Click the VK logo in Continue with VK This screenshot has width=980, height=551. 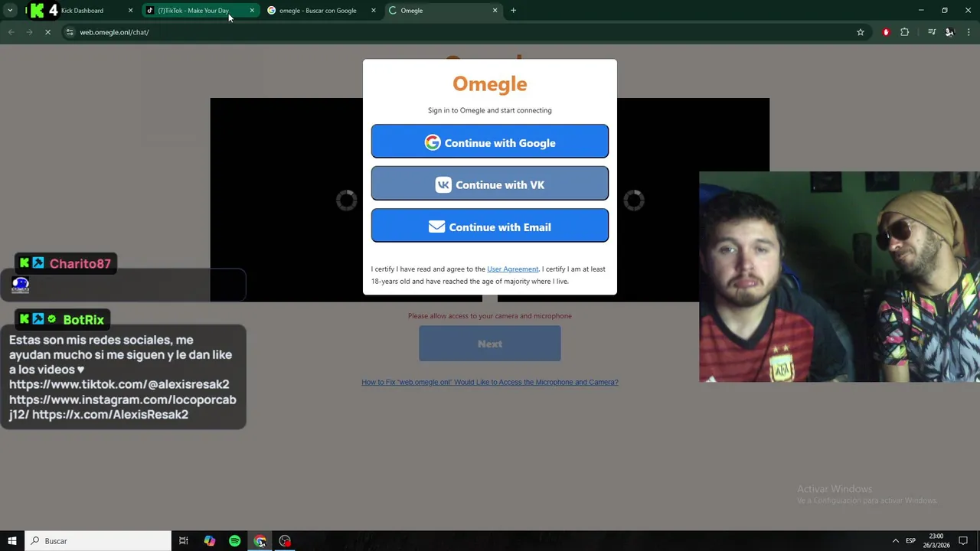pyautogui.click(x=443, y=184)
